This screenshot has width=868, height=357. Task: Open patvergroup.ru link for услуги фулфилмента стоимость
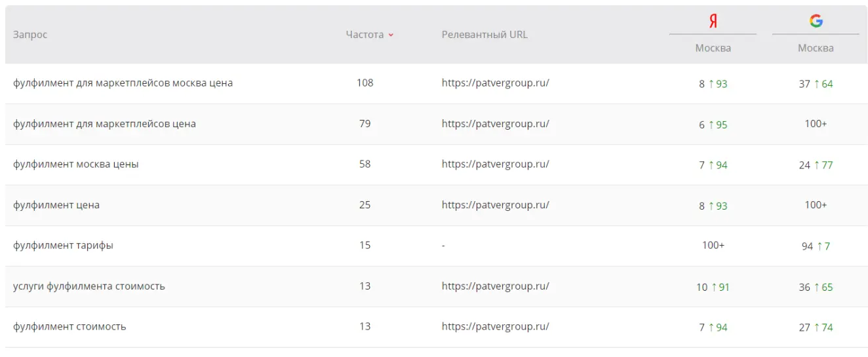(495, 286)
